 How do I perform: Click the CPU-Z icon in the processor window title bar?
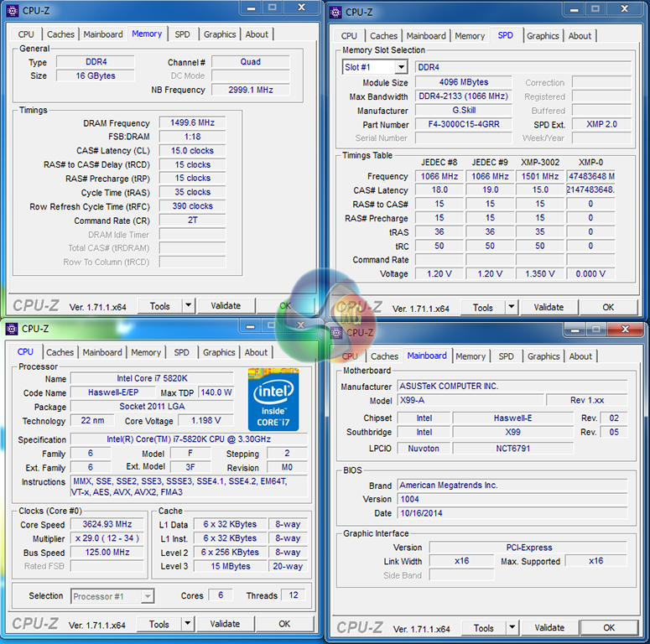pyautogui.click(x=12, y=329)
